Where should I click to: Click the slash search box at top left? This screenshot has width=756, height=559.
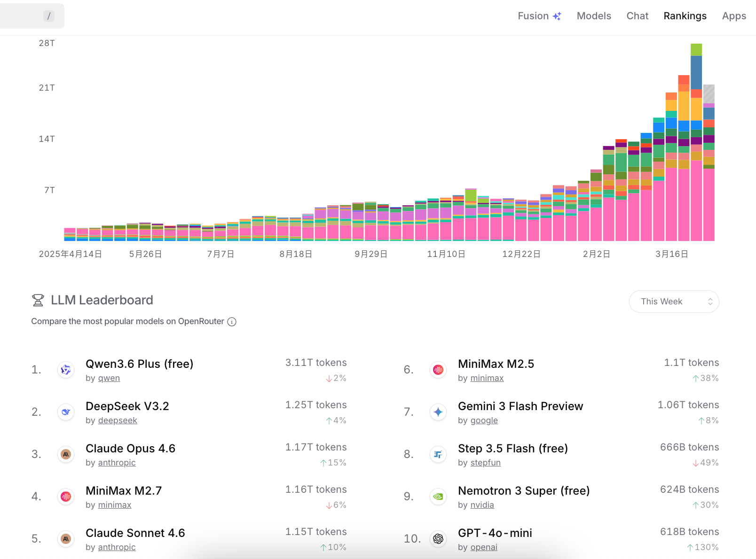pos(32,16)
